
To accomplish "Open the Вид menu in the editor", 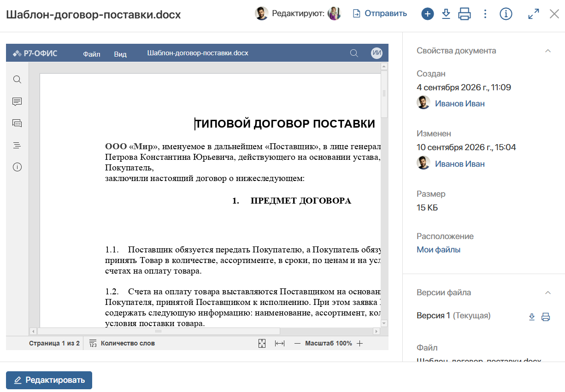I will 120,53.
